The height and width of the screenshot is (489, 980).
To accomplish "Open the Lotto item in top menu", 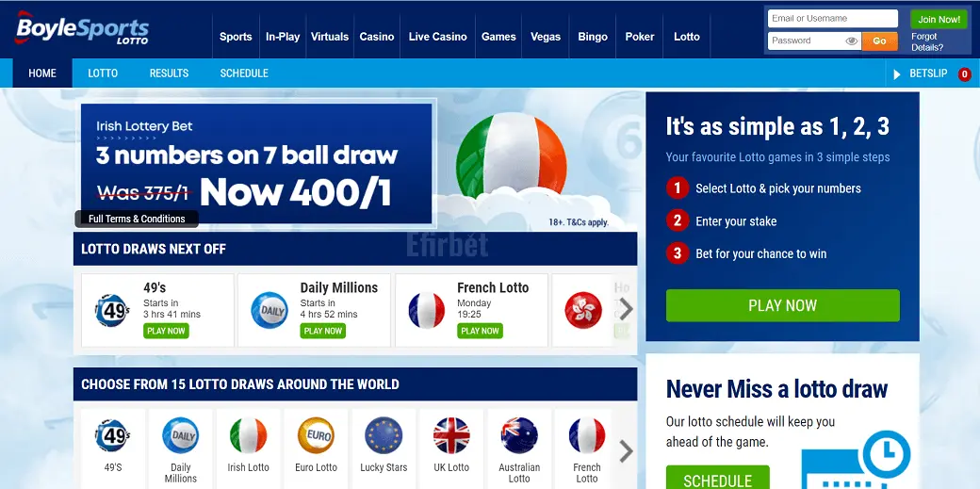I will pyautogui.click(x=687, y=37).
